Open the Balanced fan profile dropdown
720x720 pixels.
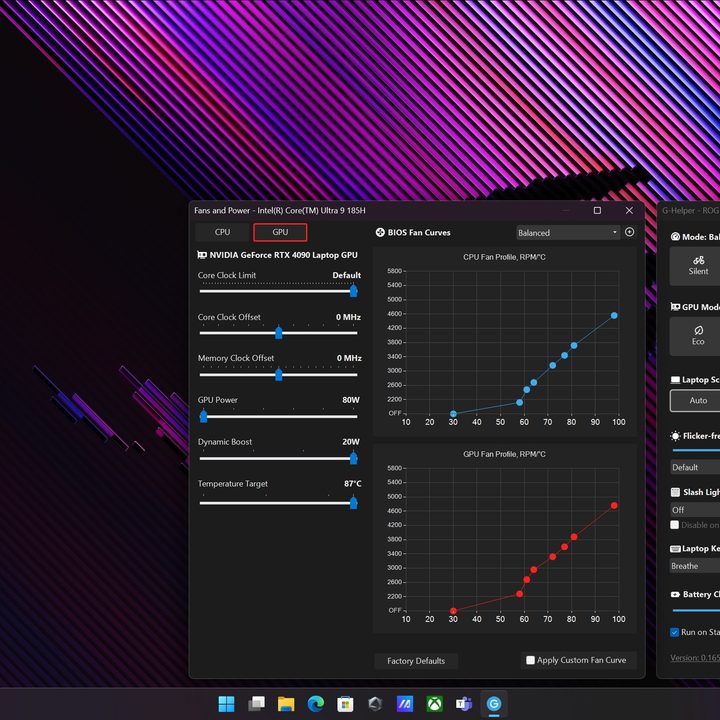point(568,233)
